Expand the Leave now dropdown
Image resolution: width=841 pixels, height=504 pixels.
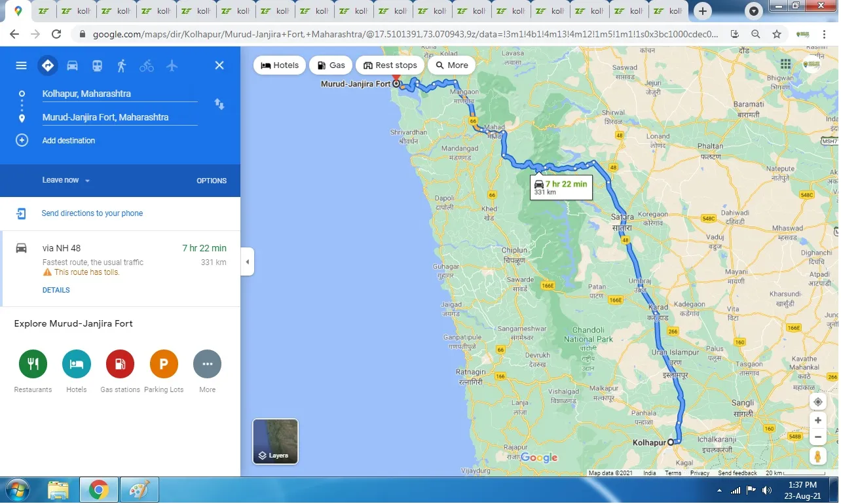coord(65,180)
